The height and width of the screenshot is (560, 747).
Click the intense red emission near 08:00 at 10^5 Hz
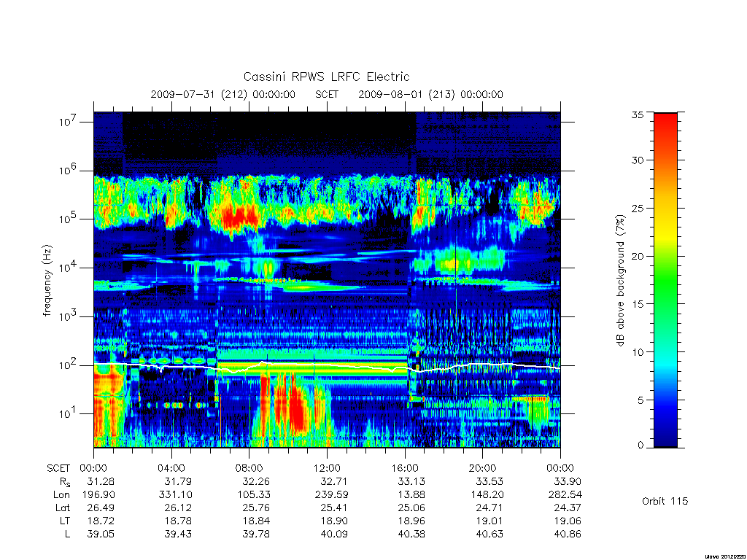coord(239,217)
